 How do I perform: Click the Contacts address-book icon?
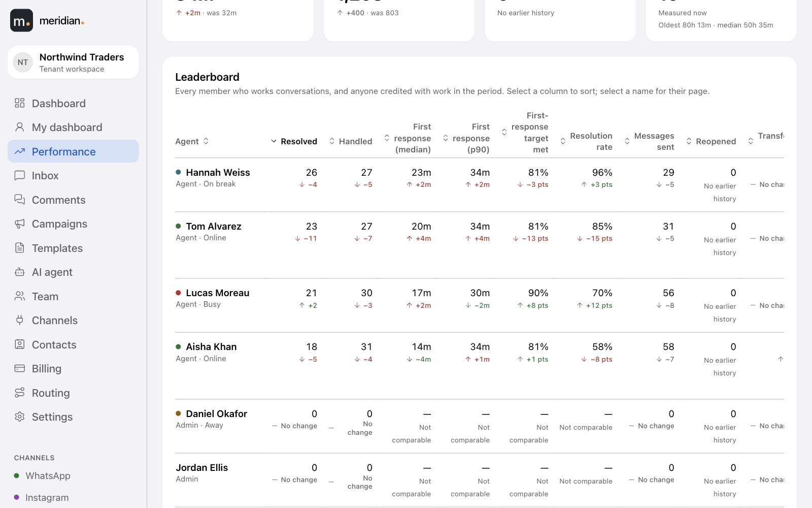click(x=20, y=344)
